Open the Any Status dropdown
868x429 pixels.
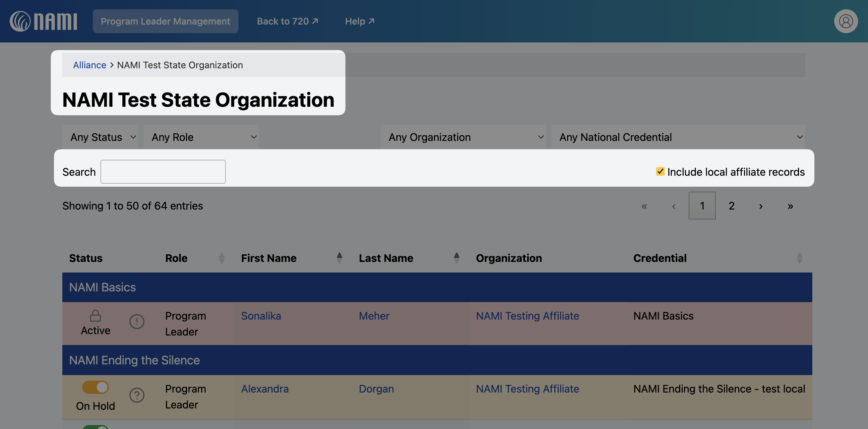tap(100, 137)
